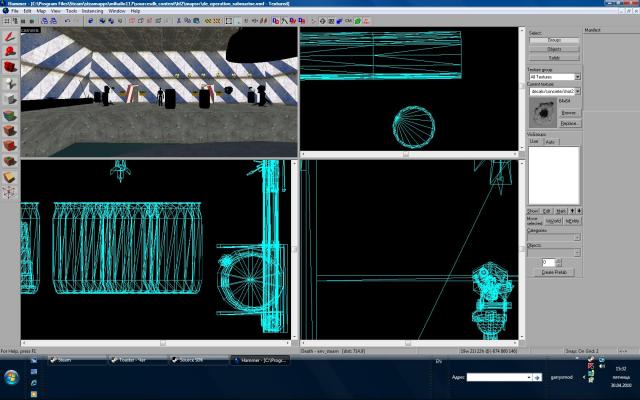
Task: Select the Block tool
Action: [10, 100]
